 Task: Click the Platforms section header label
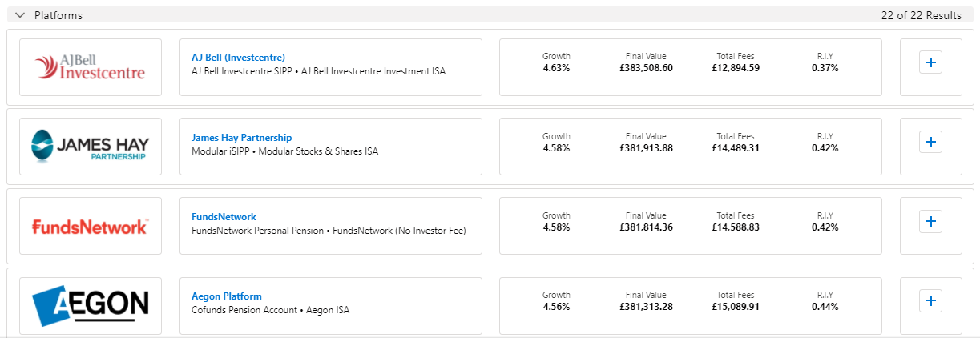pyautogui.click(x=58, y=15)
